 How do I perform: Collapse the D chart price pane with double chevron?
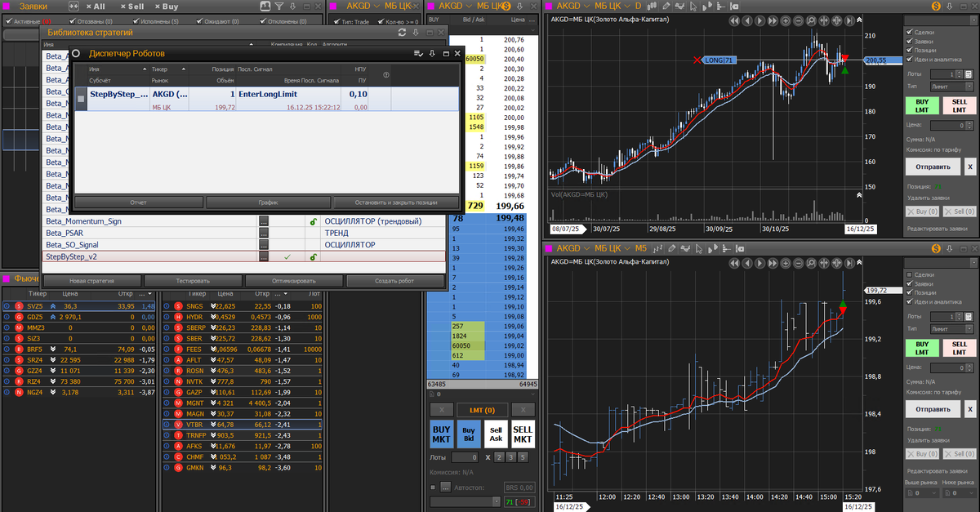click(859, 20)
